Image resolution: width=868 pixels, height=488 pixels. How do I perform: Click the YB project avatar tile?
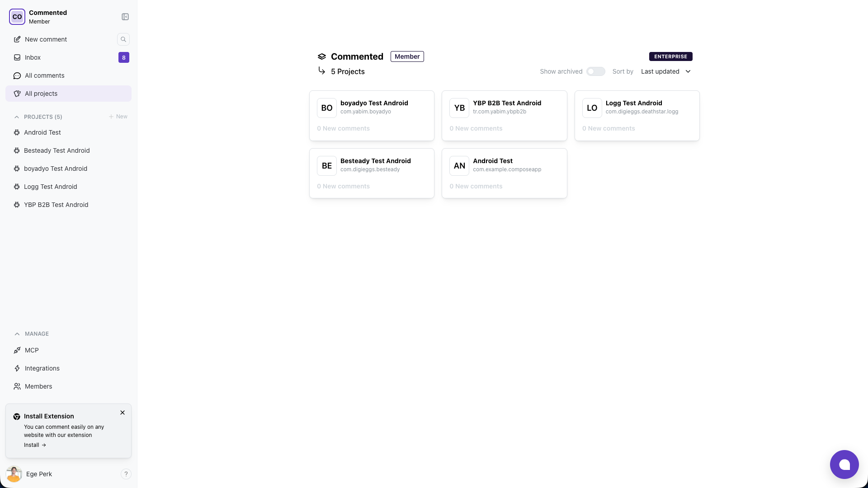point(459,108)
